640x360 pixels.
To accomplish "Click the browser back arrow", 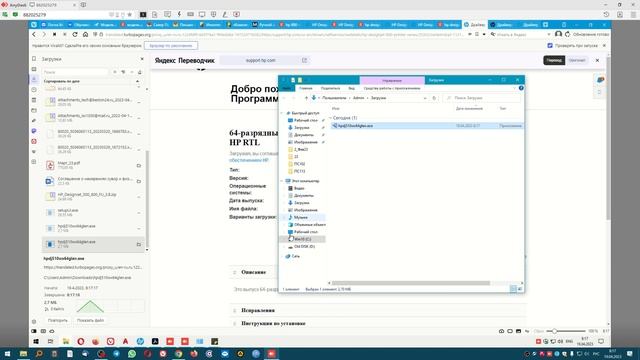I will tap(34, 35).
